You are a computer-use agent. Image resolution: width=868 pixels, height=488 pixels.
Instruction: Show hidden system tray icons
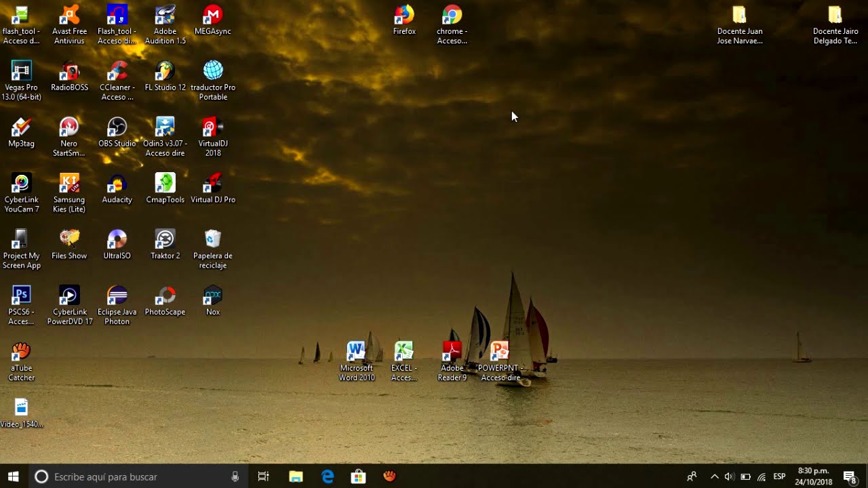click(714, 476)
